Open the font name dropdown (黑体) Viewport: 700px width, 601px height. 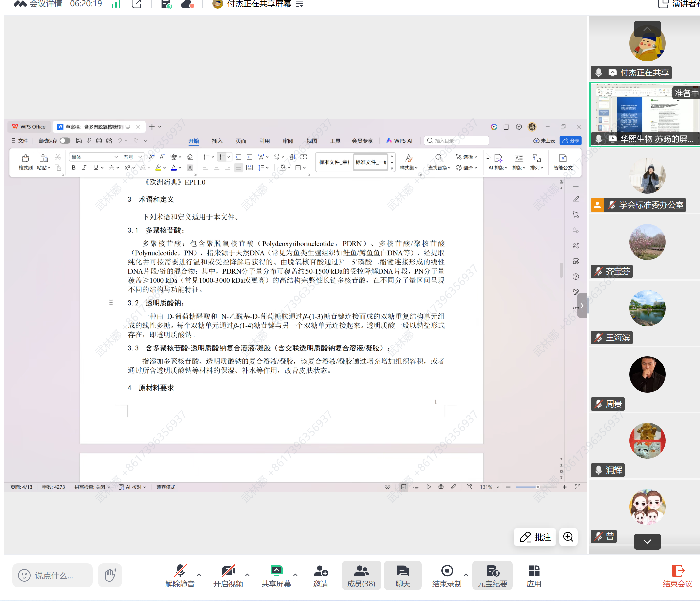(116, 157)
